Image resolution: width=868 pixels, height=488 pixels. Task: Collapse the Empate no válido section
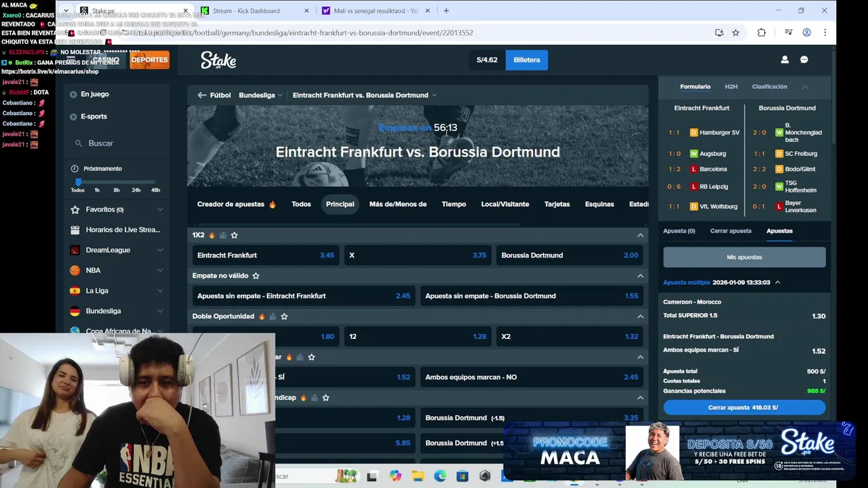coord(640,276)
